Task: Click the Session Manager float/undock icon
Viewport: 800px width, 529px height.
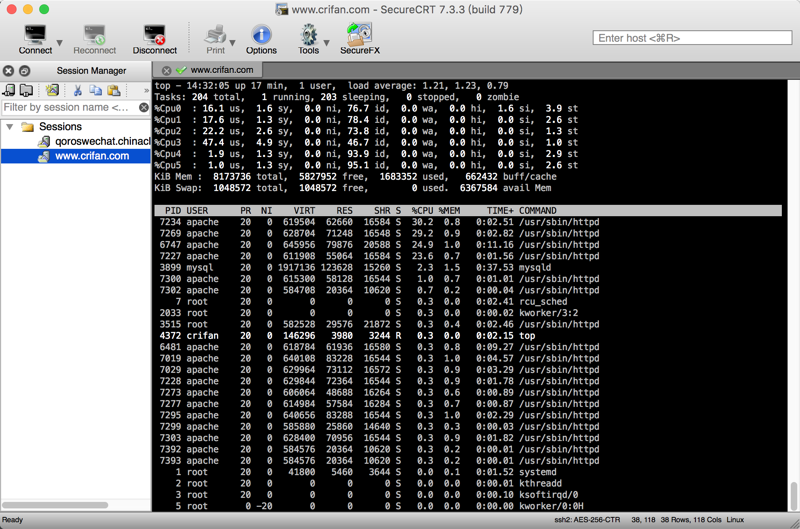Action: 24,71
